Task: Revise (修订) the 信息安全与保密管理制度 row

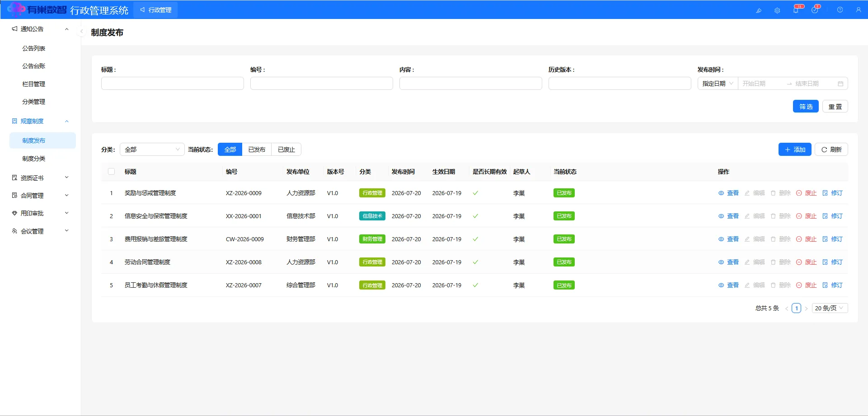Action: pos(832,216)
